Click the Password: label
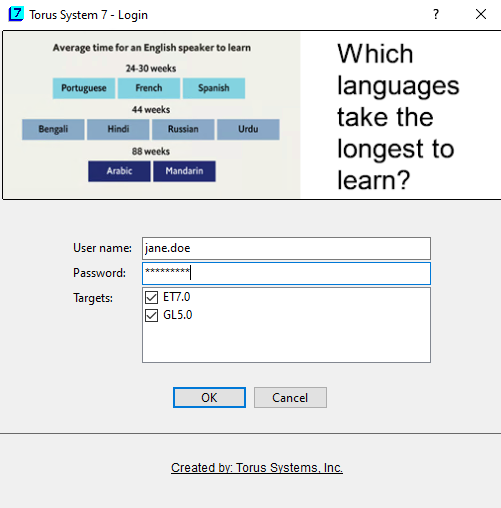The height and width of the screenshot is (508, 501). pyautogui.click(x=99, y=273)
